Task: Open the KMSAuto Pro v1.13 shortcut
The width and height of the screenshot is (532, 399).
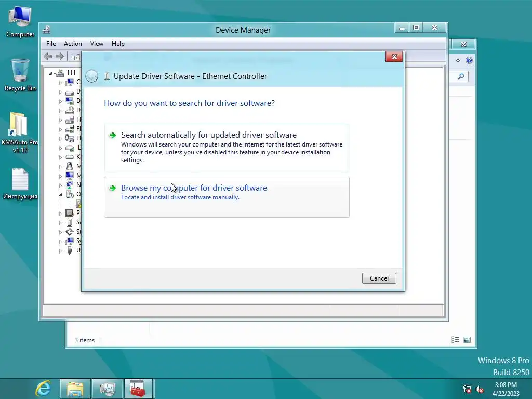Action: (20, 132)
